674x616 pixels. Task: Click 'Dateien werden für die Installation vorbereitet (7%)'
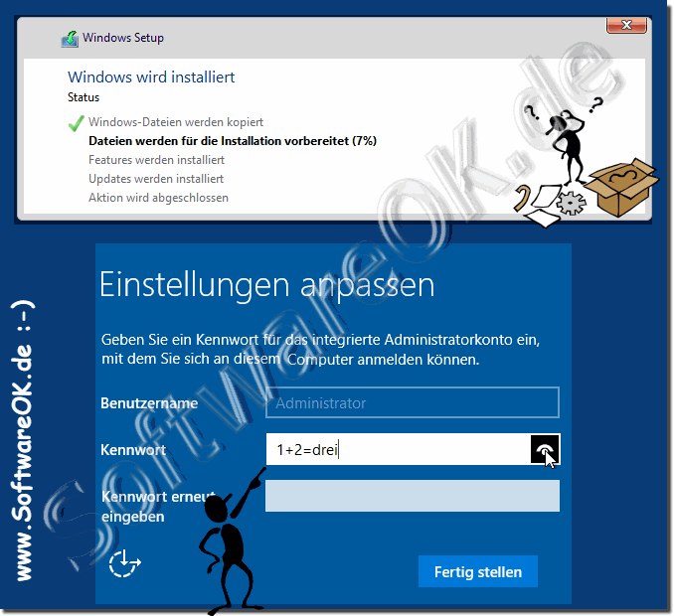(233, 141)
